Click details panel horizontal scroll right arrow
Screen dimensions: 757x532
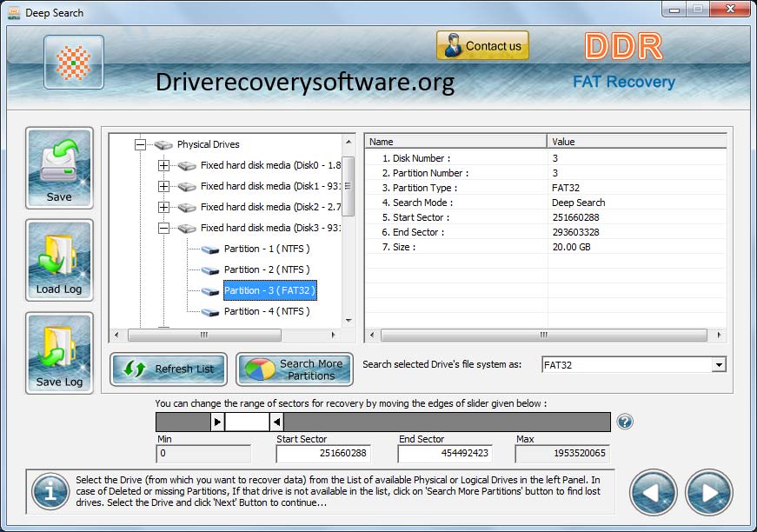coord(720,335)
